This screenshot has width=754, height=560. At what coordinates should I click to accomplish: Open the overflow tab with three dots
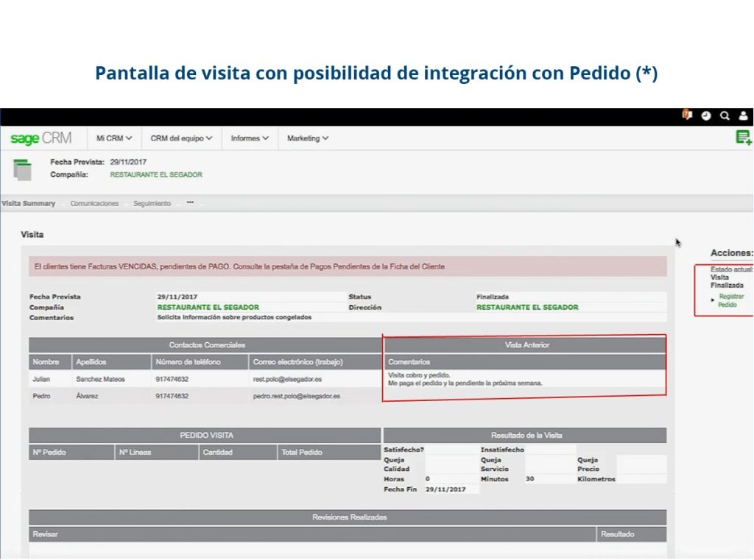coord(189,203)
